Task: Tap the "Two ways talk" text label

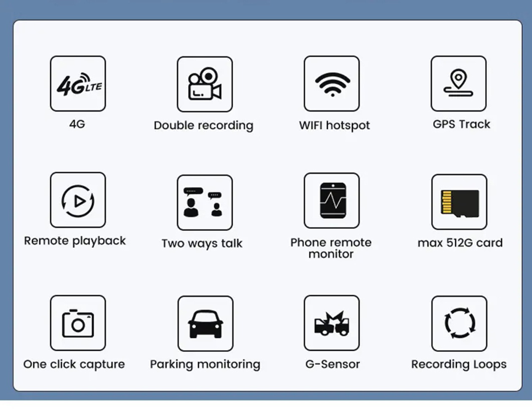Action: [x=202, y=243]
